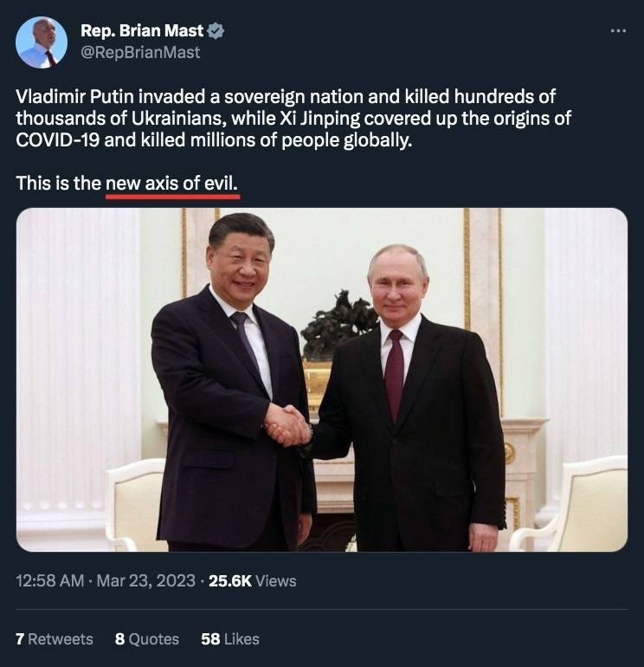Click the Rep. Brian Mast display name
The width and height of the screenshot is (644, 667).
[142, 30]
